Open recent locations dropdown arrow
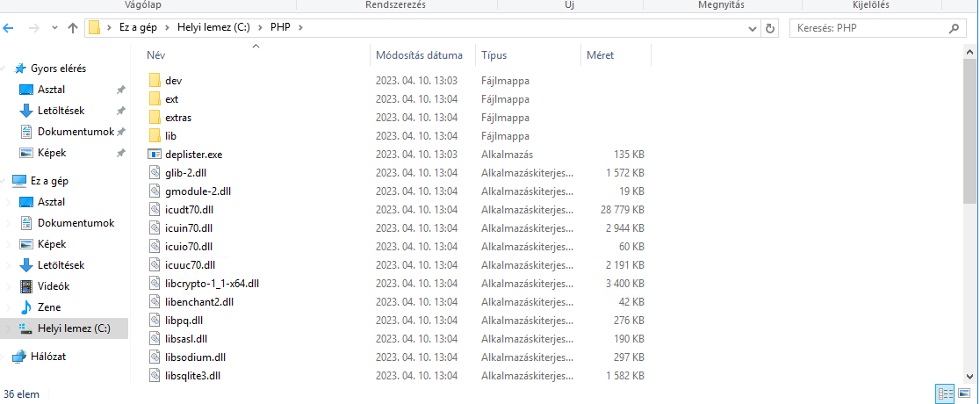The image size is (980, 404). (x=54, y=28)
